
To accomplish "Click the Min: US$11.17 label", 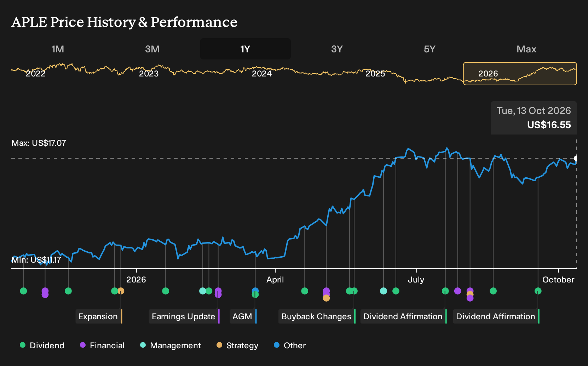I will pos(36,260).
